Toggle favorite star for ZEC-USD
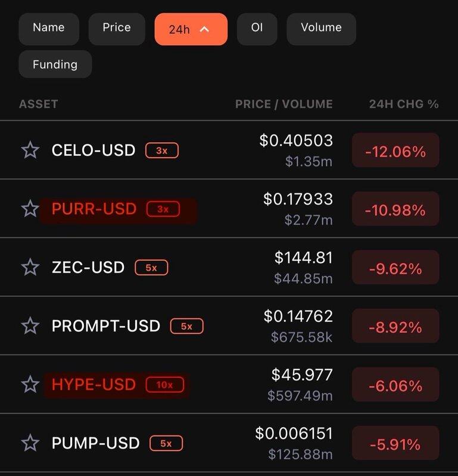 [30, 267]
